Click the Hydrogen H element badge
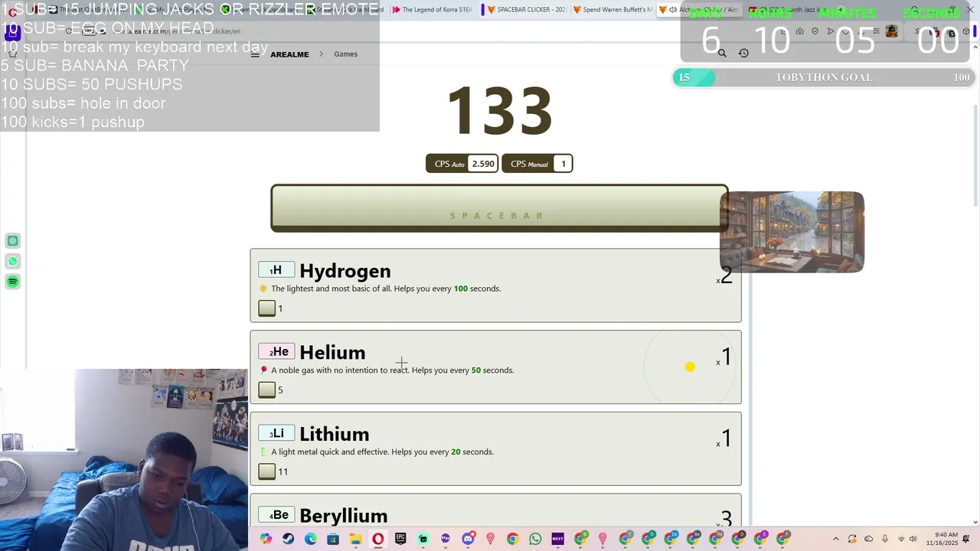The width and height of the screenshot is (980, 551). (276, 270)
